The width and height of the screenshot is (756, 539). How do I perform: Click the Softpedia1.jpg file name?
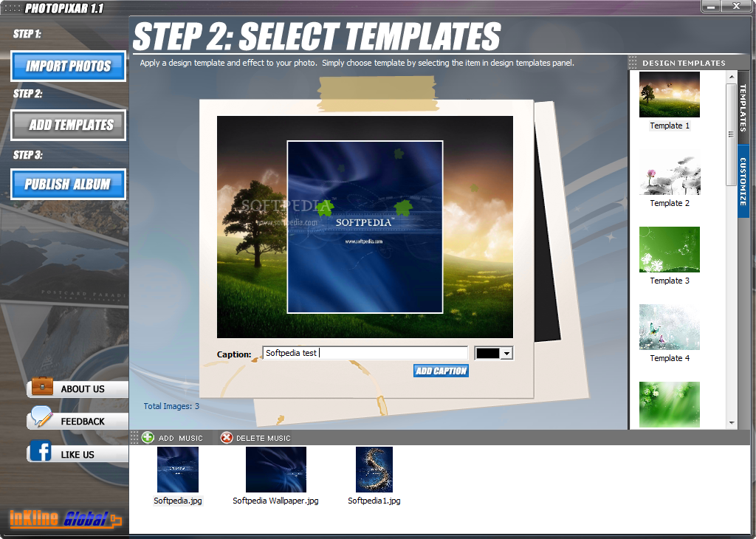[x=374, y=501]
